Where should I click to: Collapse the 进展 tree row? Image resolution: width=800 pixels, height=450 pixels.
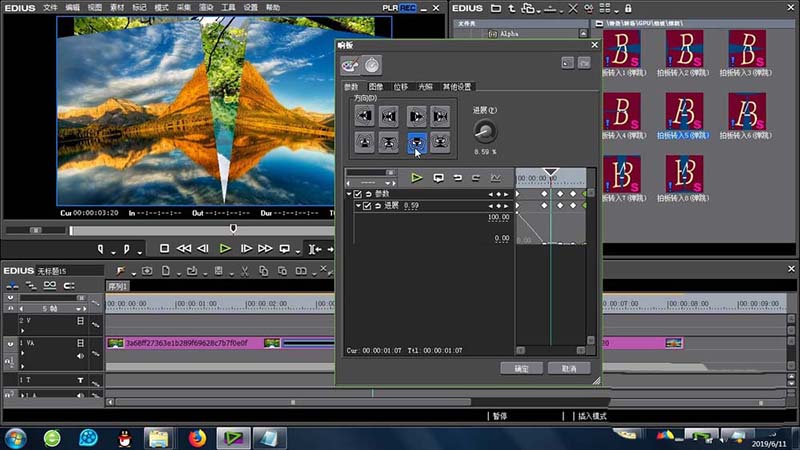coord(358,206)
